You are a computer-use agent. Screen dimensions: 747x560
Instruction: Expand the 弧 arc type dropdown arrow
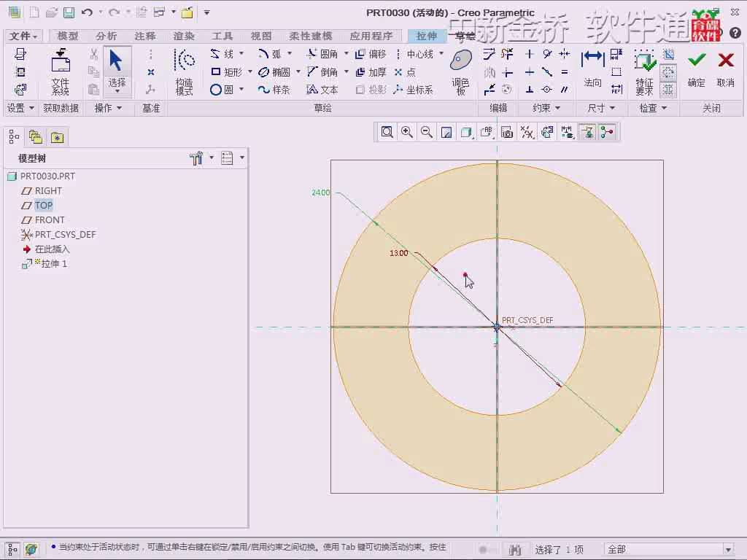(289, 54)
